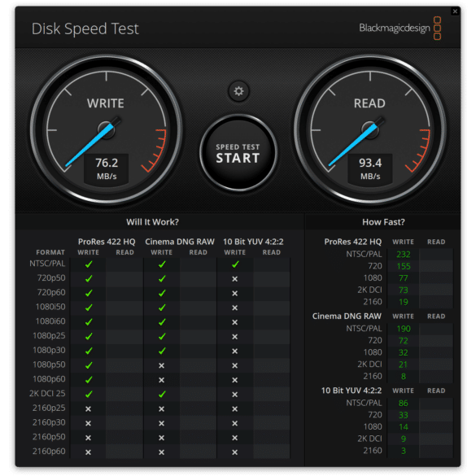Click ProRes 422 HQ heading in How Fast
The height and width of the screenshot is (476, 476).
tap(353, 242)
